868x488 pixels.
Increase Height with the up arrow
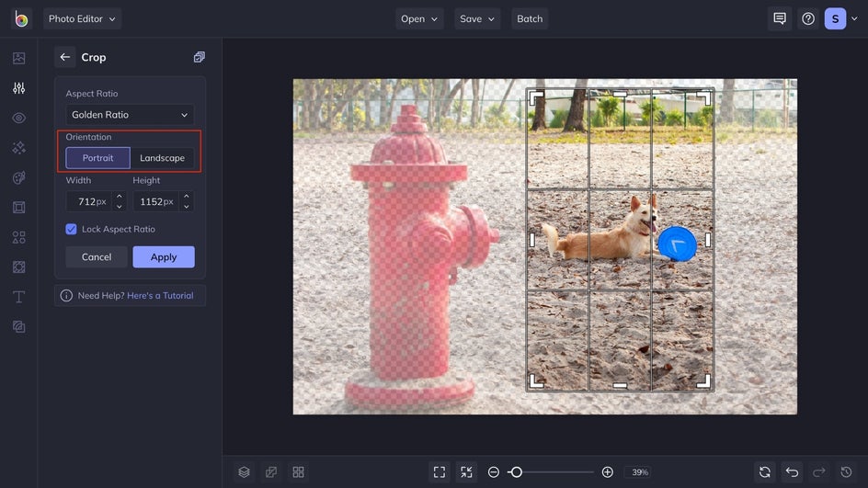click(187, 196)
